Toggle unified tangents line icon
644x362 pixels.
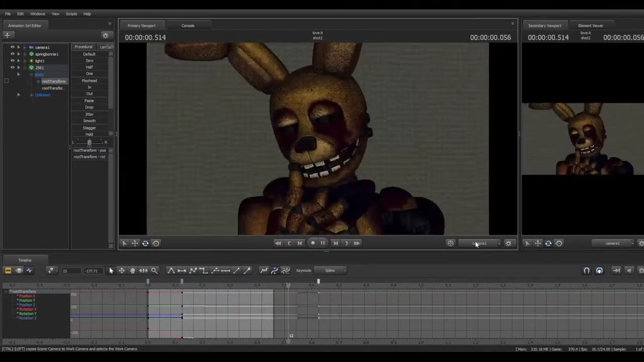click(x=225, y=270)
